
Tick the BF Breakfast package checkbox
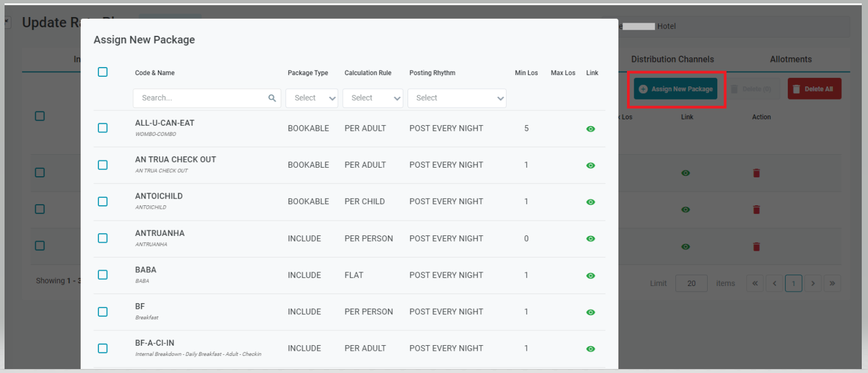tap(102, 312)
